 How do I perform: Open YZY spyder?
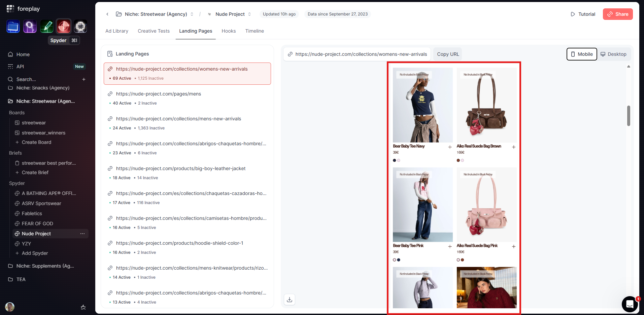click(x=26, y=244)
